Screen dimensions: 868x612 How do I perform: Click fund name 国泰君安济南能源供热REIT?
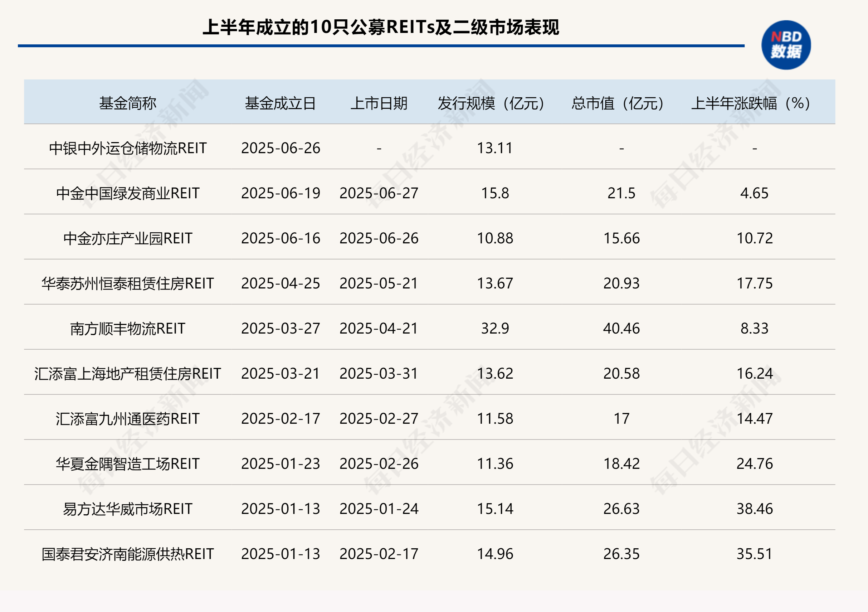[x=128, y=554]
